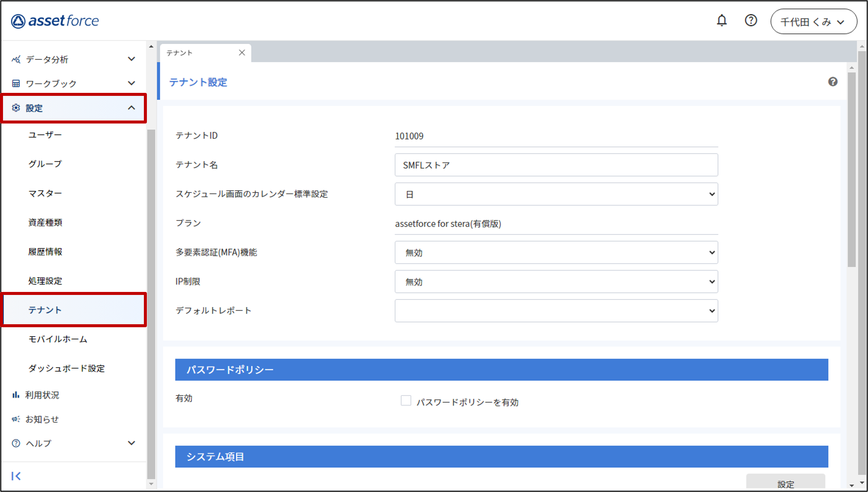
Task: Open the calendar standard setting dropdown
Action: [x=556, y=194]
